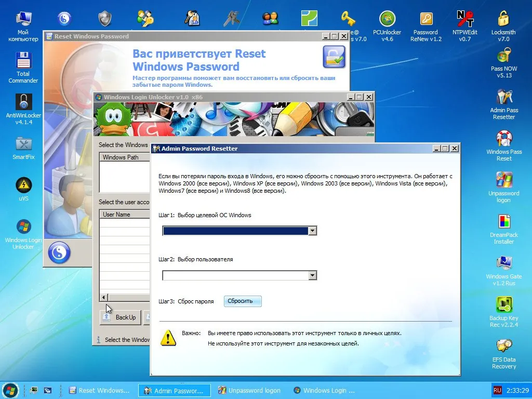Click the RU language indicator
Screen dimensions: 532x399
click(x=497, y=391)
